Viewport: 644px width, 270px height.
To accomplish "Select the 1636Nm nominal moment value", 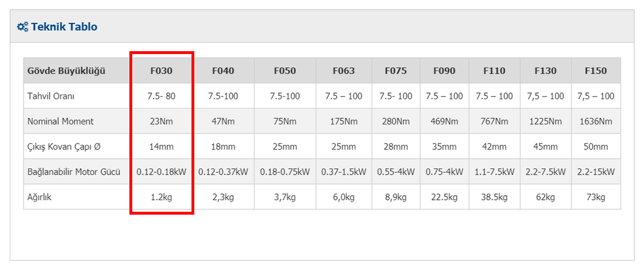I will point(596,121).
